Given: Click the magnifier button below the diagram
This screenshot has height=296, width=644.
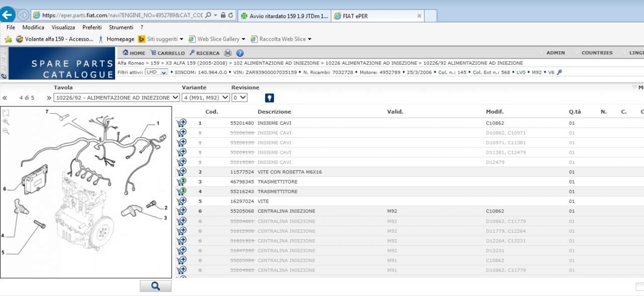Looking at the screenshot, I should 155,286.
